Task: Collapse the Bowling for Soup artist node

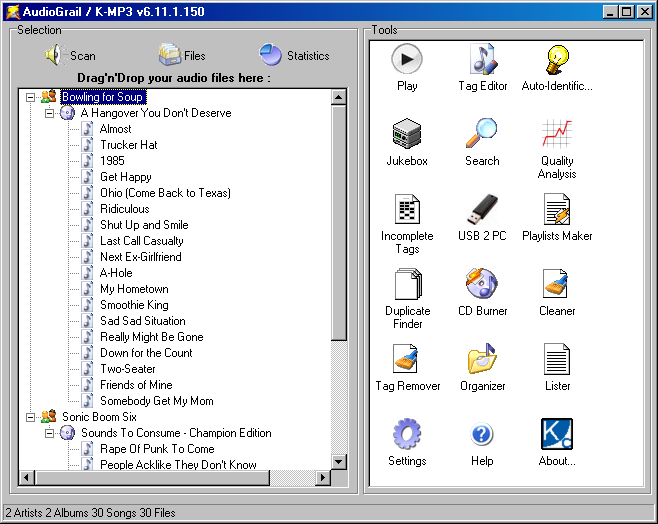Action: [x=30, y=97]
